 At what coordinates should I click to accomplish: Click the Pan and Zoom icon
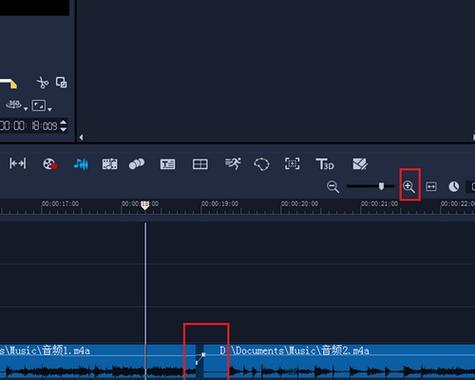(292, 164)
